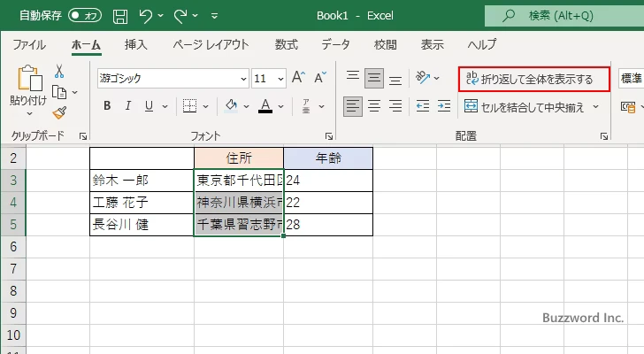The height and width of the screenshot is (354, 644).
Task: Expand the 貼り付け paste options arrow
Action: point(28,113)
